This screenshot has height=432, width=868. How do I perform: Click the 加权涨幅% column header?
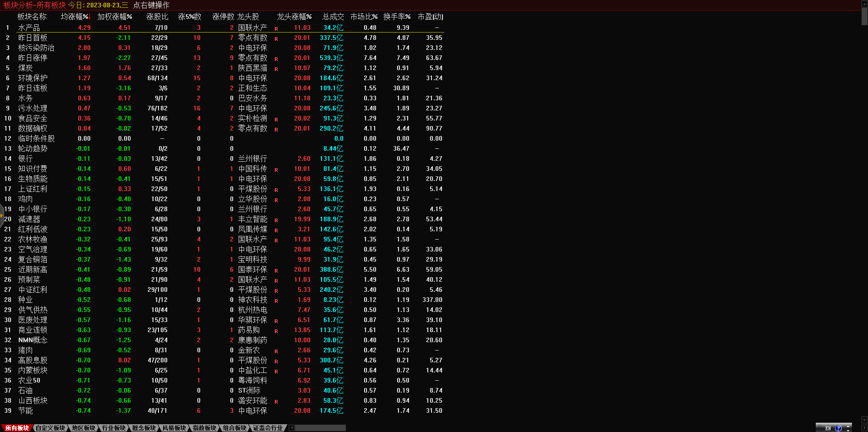pyautogui.click(x=115, y=16)
